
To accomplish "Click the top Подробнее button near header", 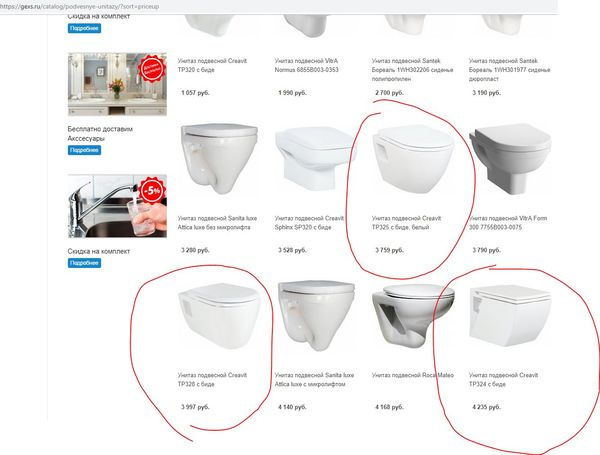I will pos(84,28).
